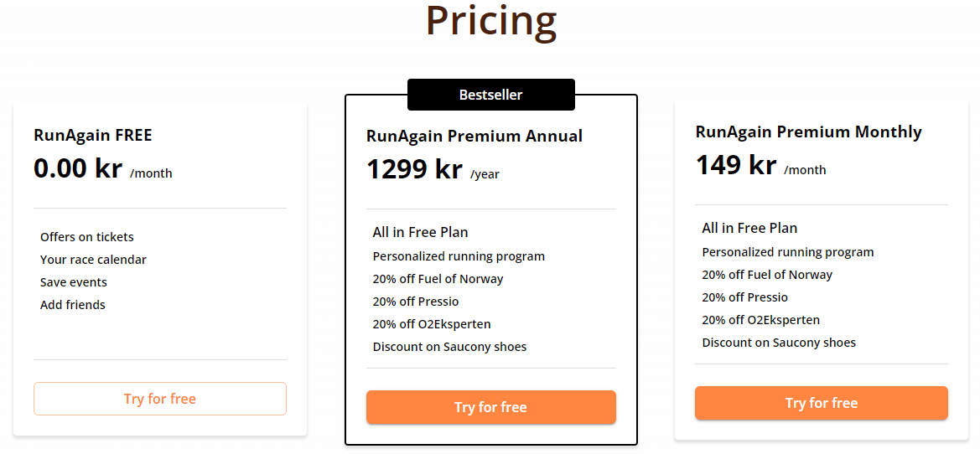Click the Bestseller badge
980x454 pixels.
point(490,95)
